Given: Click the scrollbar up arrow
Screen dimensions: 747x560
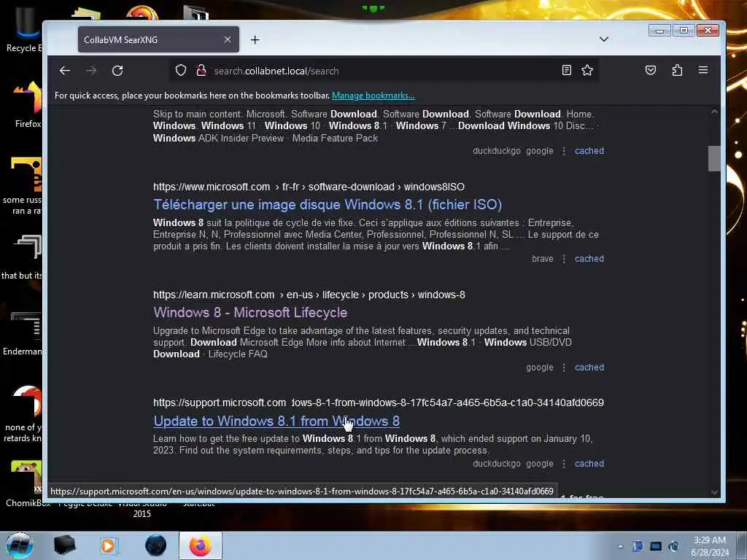Looking at the screenshot, I should [713, 112].
